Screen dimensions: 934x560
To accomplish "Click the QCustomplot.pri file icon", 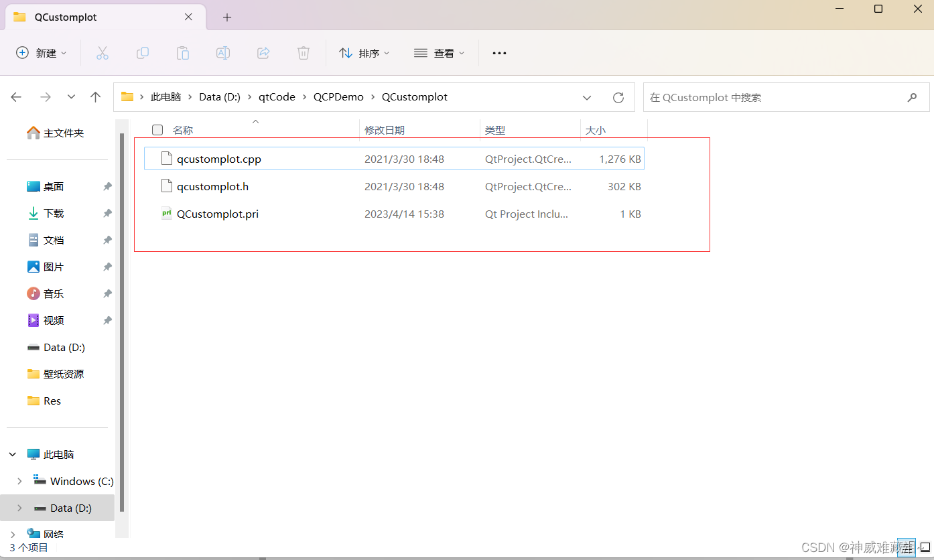I will pyautogui.click(x=167, y=214).
